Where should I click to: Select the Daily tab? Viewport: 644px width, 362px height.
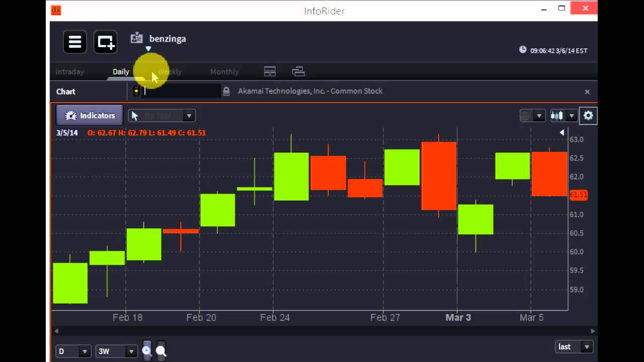tap(121, 71)
